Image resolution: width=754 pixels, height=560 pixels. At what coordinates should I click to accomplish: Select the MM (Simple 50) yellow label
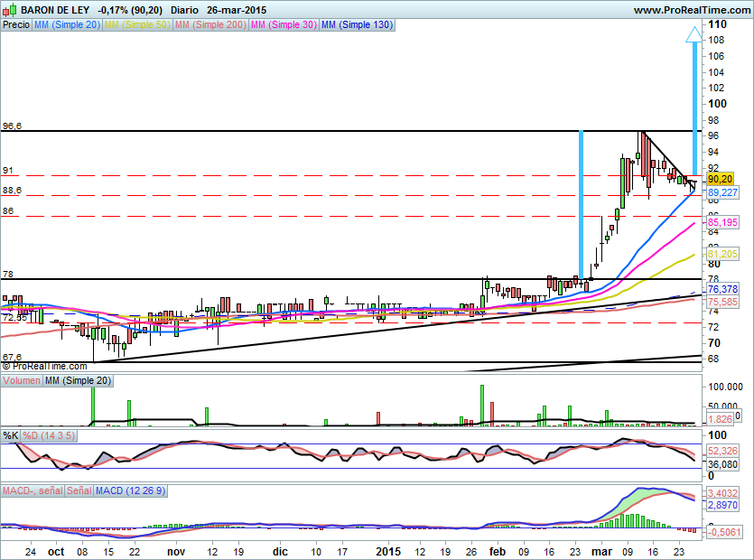(x=136, y=24)
